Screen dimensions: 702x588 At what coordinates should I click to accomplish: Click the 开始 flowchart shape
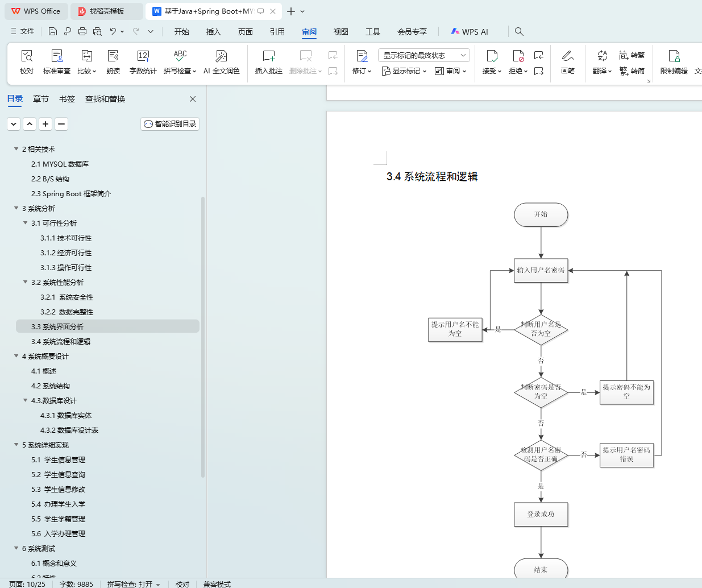[541, 215]
